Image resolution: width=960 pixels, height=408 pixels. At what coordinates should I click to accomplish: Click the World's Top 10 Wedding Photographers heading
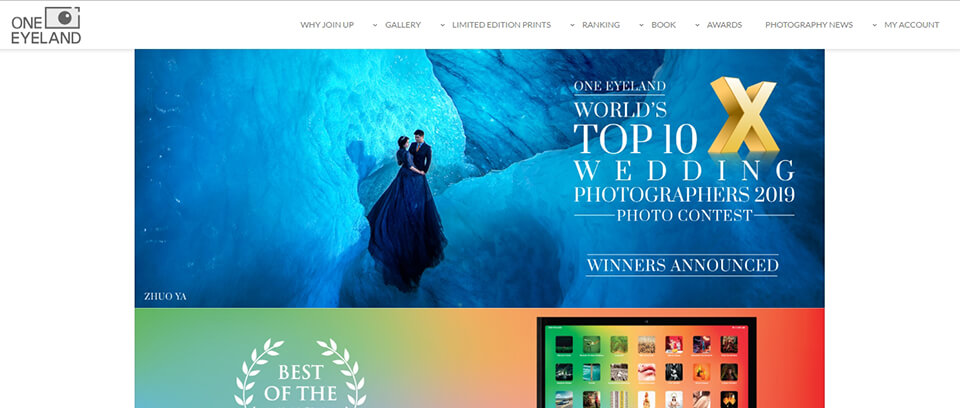coord(684,151)
